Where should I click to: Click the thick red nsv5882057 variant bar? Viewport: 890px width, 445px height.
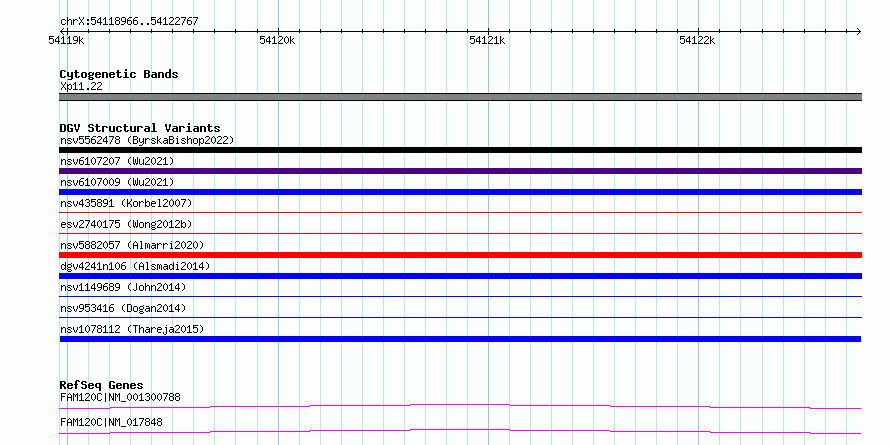click(x=460, y=255)
